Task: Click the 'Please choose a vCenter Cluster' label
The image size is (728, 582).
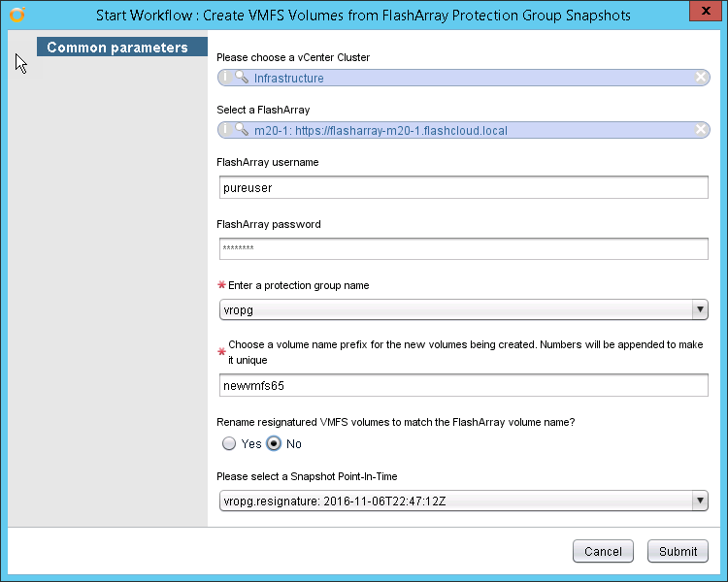Action: click(293, 57)
